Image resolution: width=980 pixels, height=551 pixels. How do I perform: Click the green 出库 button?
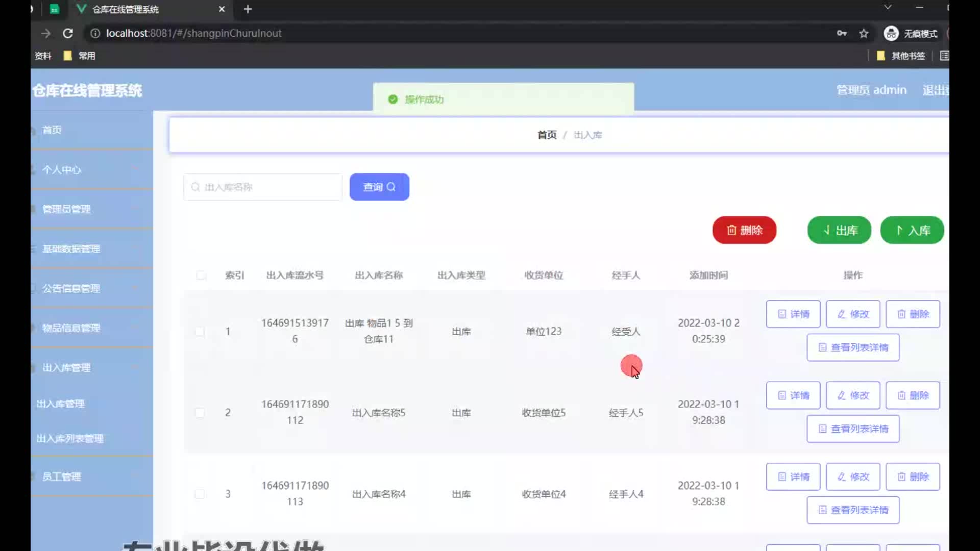pyautogui.click(x=839, y=230)
